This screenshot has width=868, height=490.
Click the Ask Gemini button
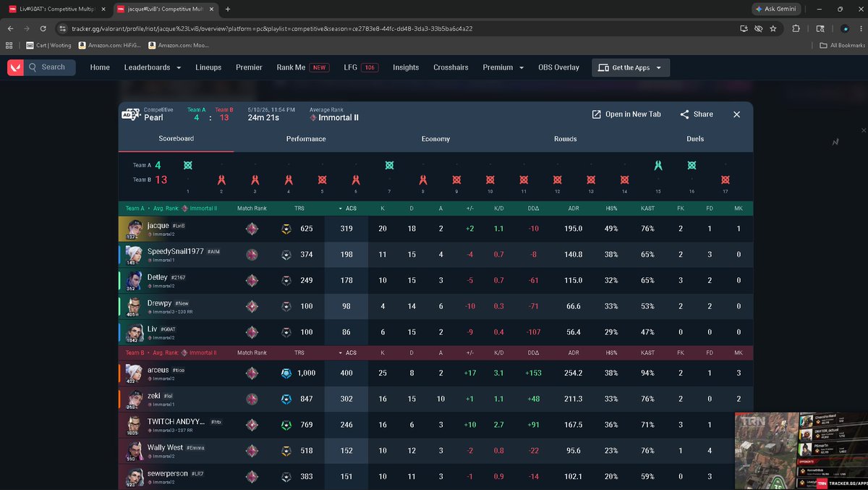tap(776, 9)
